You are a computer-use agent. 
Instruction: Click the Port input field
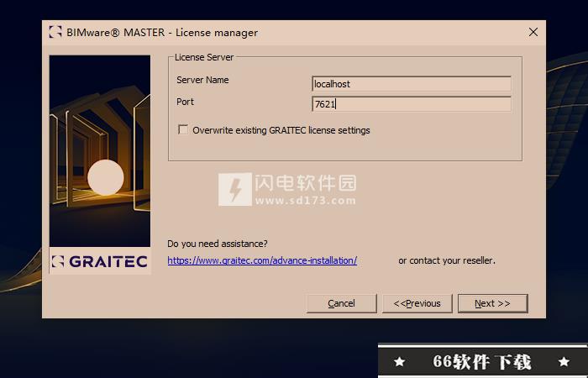coord(412,104)
